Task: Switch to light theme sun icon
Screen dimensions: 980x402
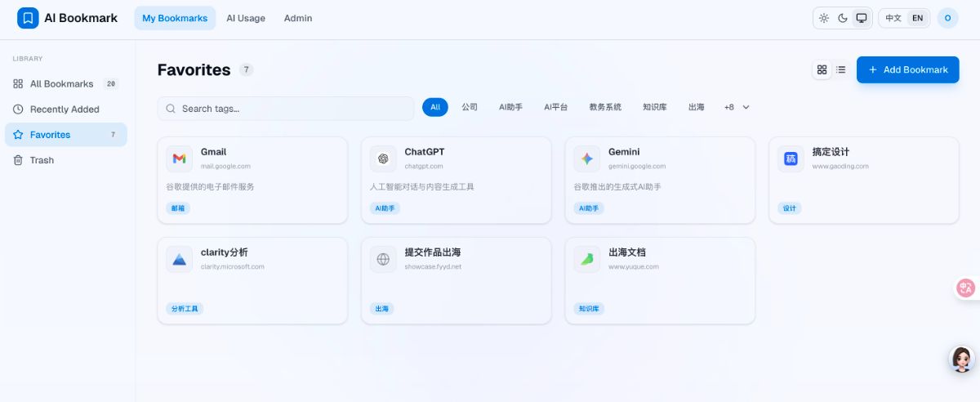Action: (x=824, y=18)
